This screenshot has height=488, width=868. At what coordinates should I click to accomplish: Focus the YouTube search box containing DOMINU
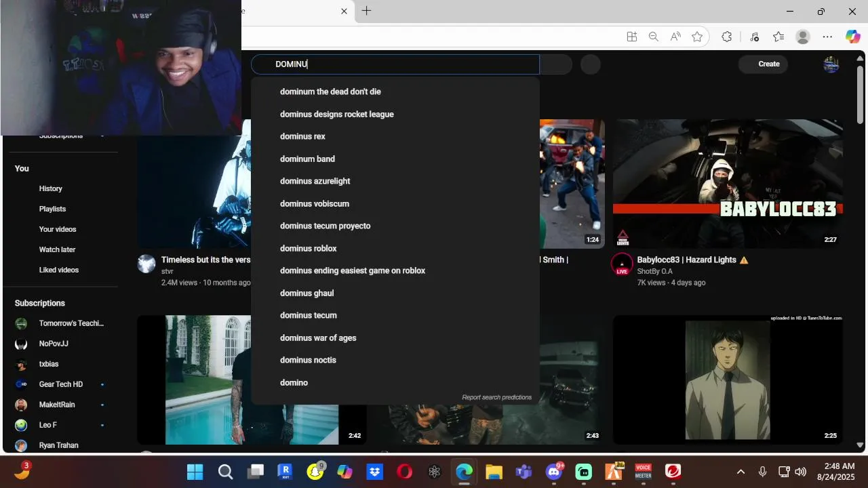tap(395, 64)
